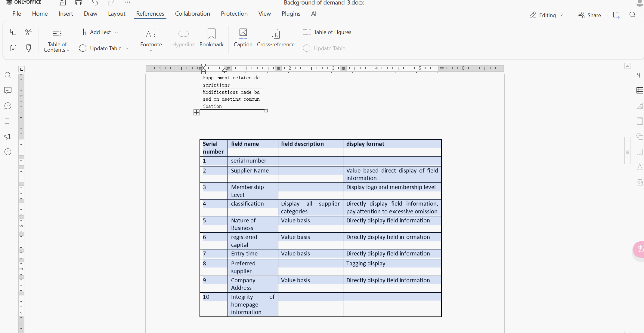Click the Print icon in title bar
The height and width of the screenshot is (333, 644).
coord(79,3)
